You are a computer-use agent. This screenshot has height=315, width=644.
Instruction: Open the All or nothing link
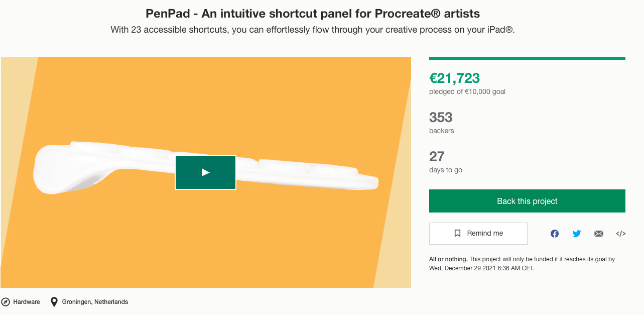tap(448, 259)
